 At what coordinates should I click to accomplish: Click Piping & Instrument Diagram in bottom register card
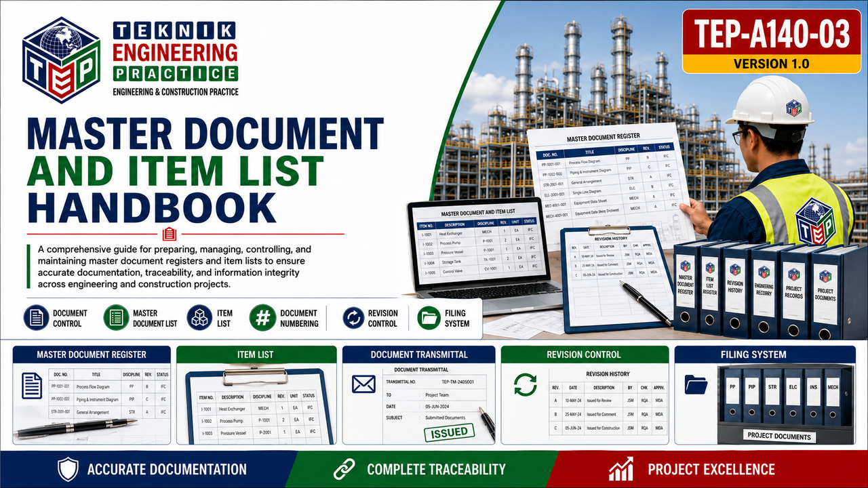[97, 399]
